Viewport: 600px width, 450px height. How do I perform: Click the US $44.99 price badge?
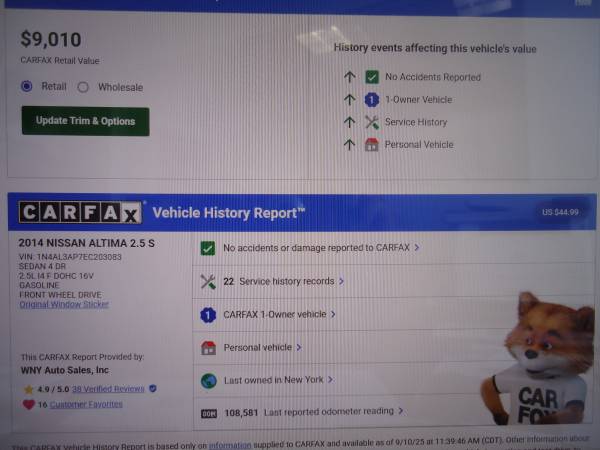point(560,212)
